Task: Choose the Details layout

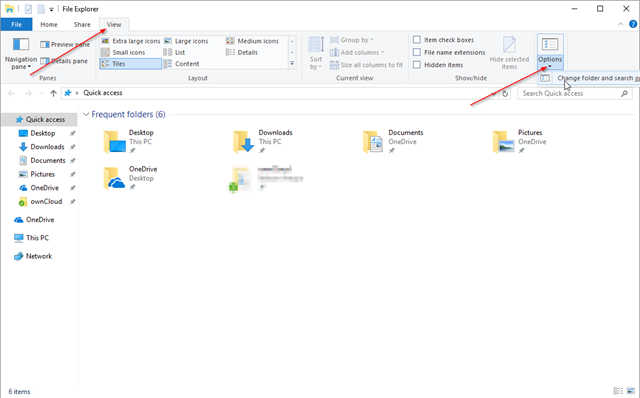Action: point(242,52)
